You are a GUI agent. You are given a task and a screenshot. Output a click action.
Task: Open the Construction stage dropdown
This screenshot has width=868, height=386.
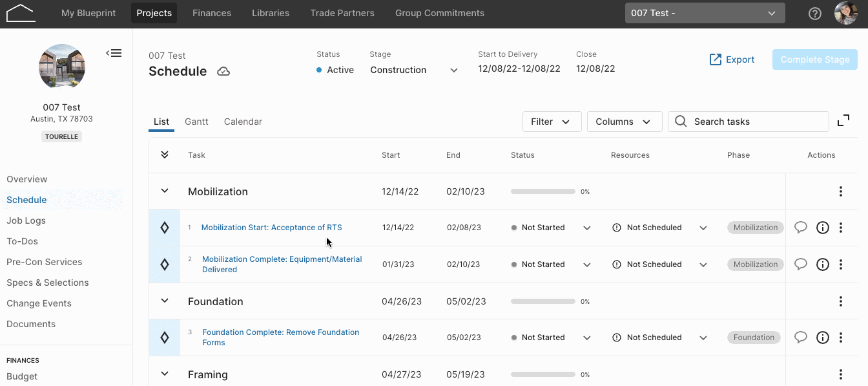(x=414, y=70)
